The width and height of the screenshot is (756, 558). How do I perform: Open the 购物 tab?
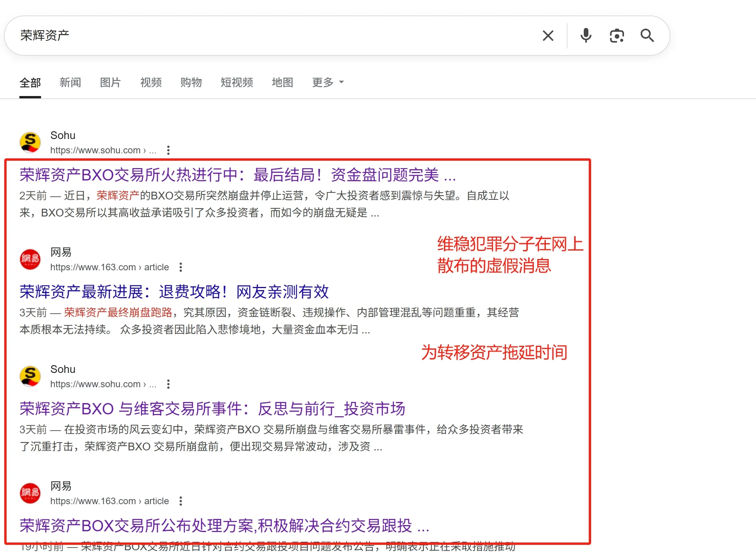[x=191, y=82]
